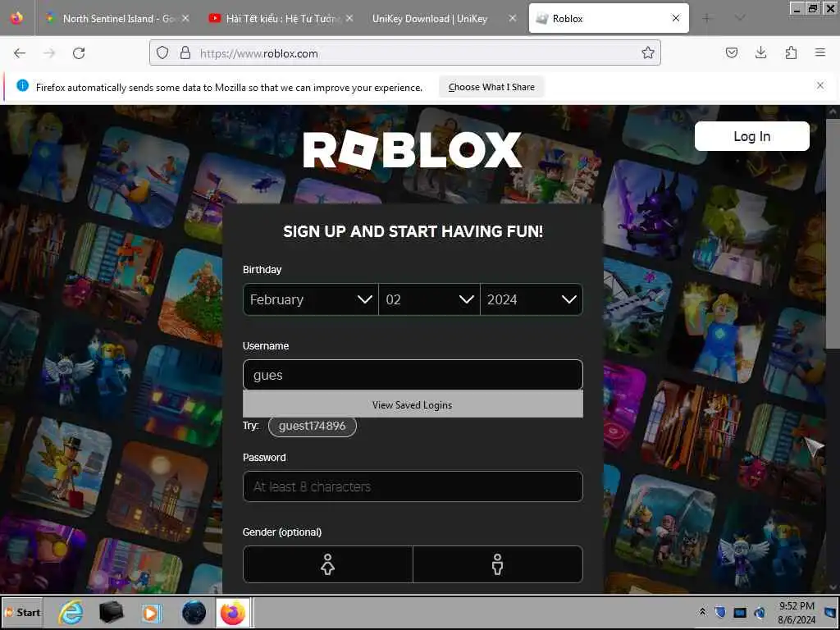Click the Username field containing gues
Screen dimensions: 840x630
pos(413,375)
